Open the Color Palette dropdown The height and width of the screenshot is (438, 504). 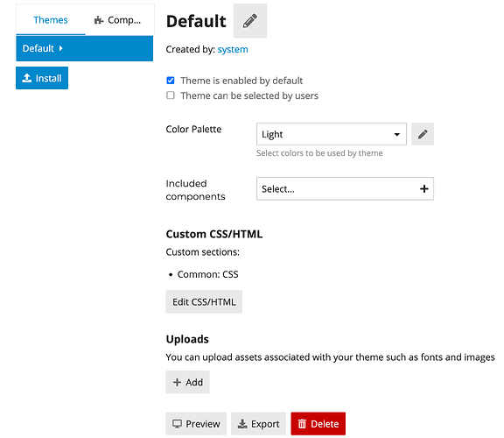coord(332,134)
